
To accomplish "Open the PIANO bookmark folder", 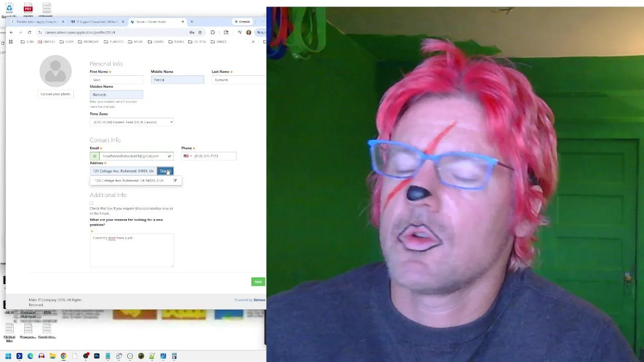I will pyautogui.click(x=176, y=42).
